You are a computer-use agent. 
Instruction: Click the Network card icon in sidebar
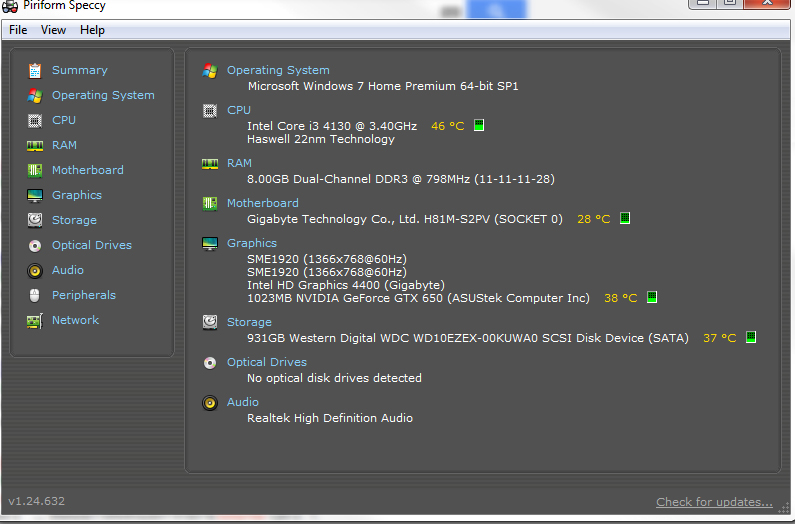(34, 321)
